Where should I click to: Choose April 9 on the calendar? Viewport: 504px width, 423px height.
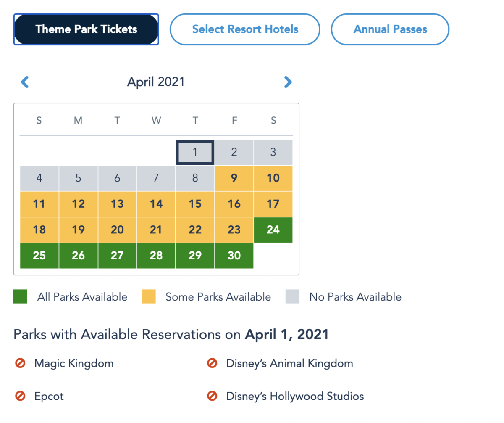coord(234,178)
